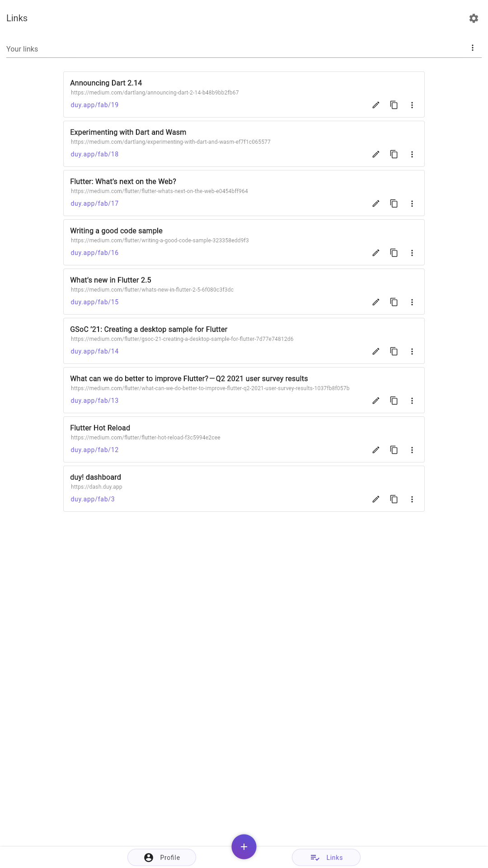Image resolution: width=488 pixels, height=868 pixels.
Task: Edit the Announcing Dart 2.14 link
Action: [376, 105]
